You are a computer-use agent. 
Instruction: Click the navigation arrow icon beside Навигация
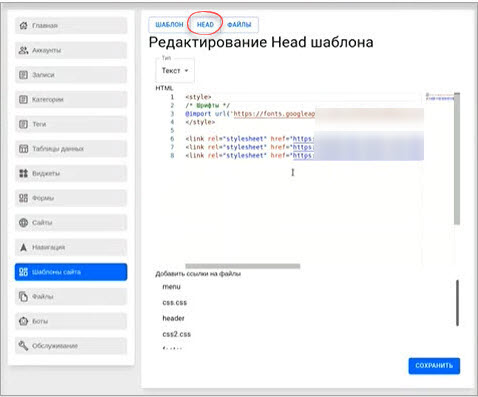(x=23, y=247)
